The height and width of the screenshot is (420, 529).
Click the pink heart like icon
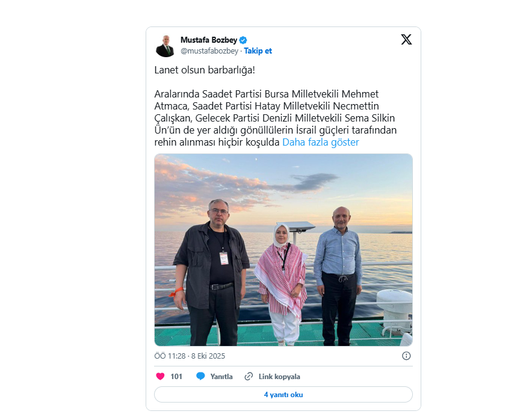(x=160, y=377)
